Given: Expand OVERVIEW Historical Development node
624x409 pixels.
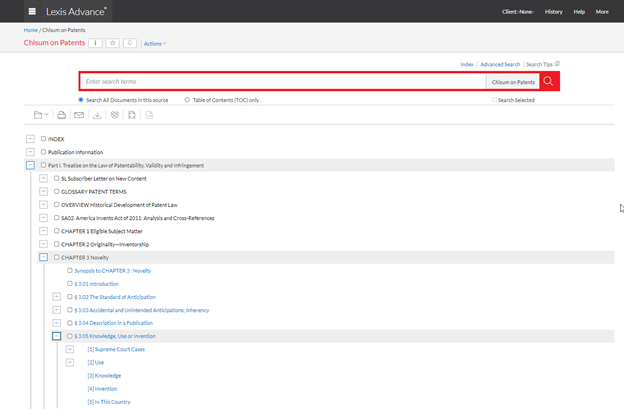Looking at the screenshot, I should coord(43,204).
